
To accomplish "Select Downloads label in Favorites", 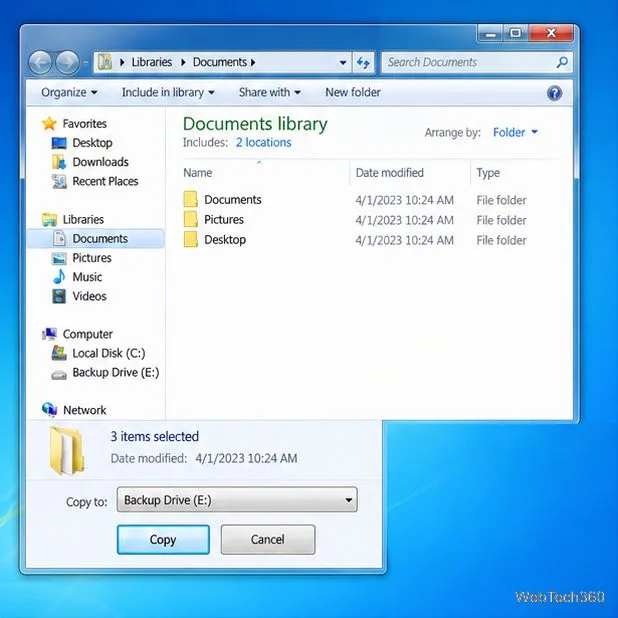I will 101,162.
